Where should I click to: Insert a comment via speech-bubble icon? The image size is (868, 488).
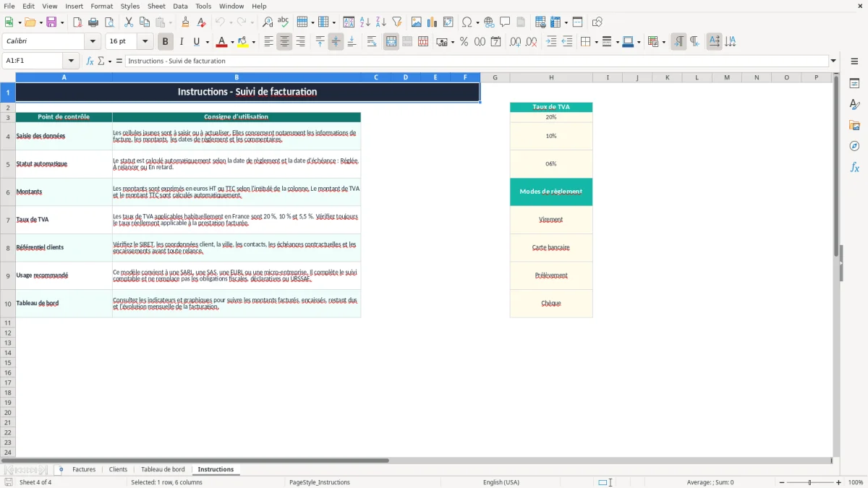(x=505, y=22)
